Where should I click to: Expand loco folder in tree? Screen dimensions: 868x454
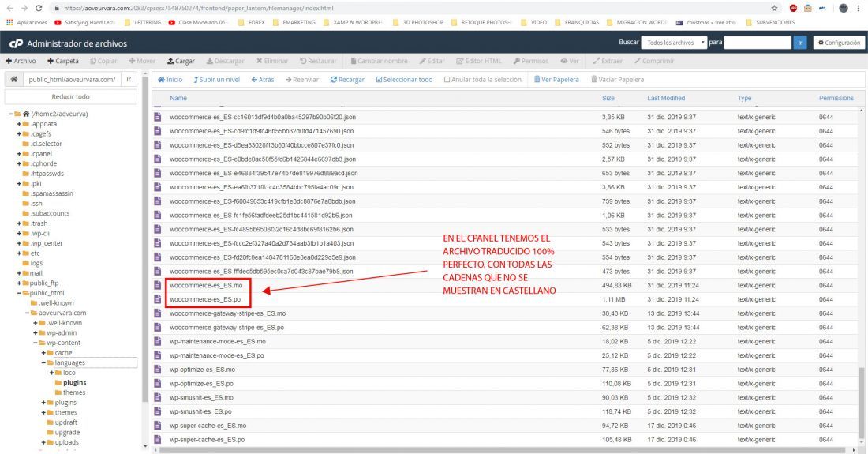click(x=52, y=373)
